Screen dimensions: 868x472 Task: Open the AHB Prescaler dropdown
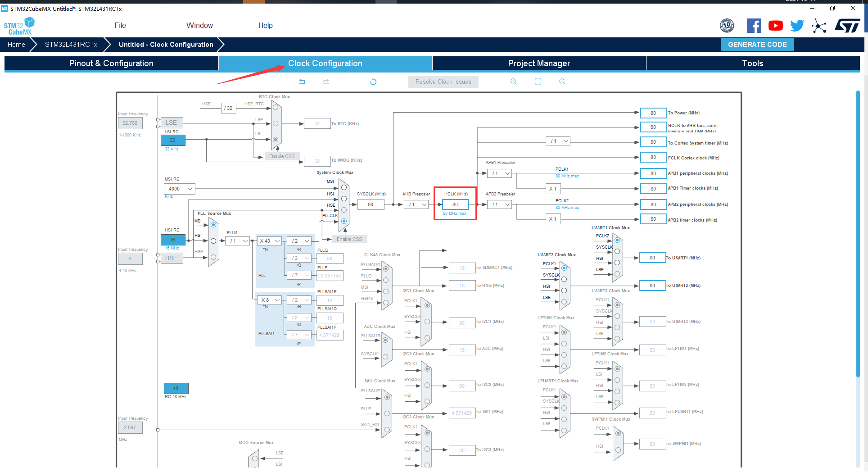pyautogui.click(x=417, y=204)
